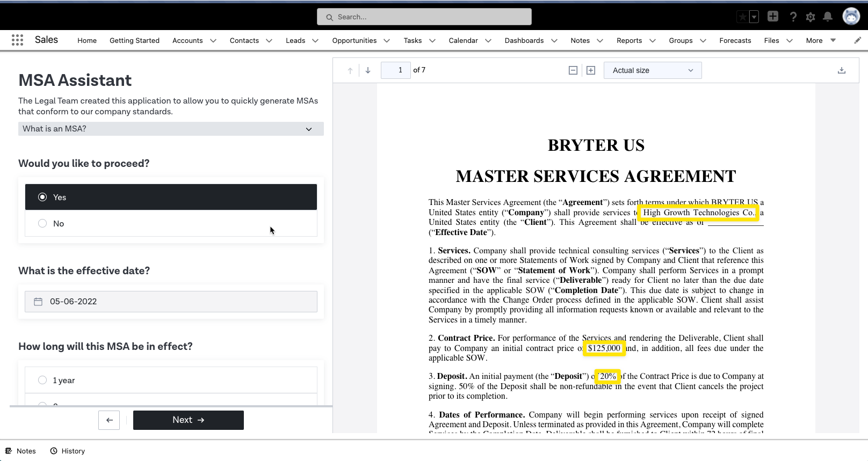Open the Opportunities tab
Viewport: 868px width, 461px height.
(x=355, y=40)
